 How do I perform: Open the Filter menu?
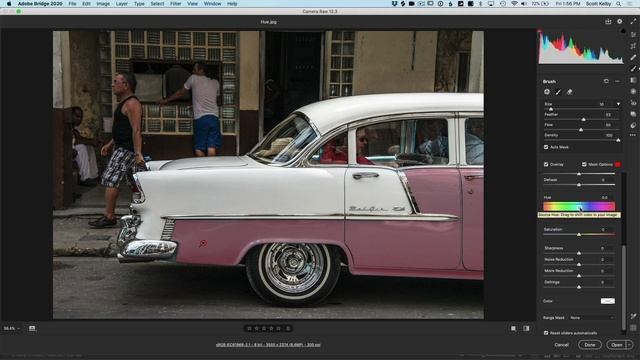tap(176, 4)
